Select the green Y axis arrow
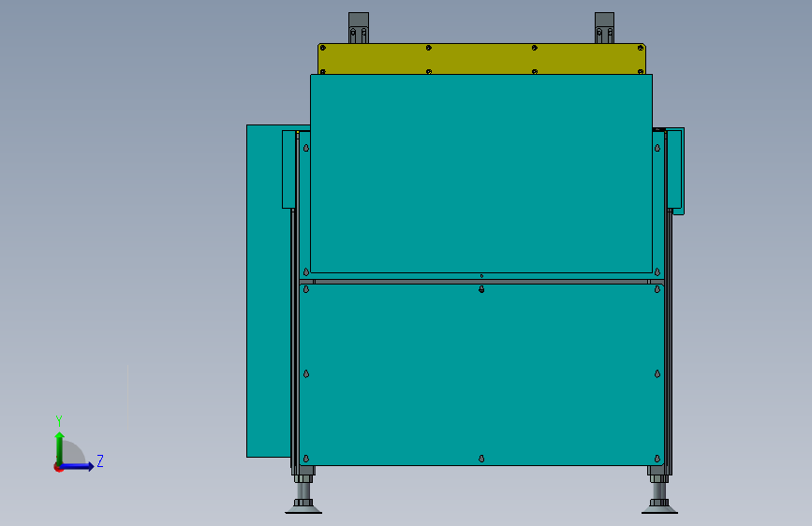The image size is (812, 526). point(60,447)
